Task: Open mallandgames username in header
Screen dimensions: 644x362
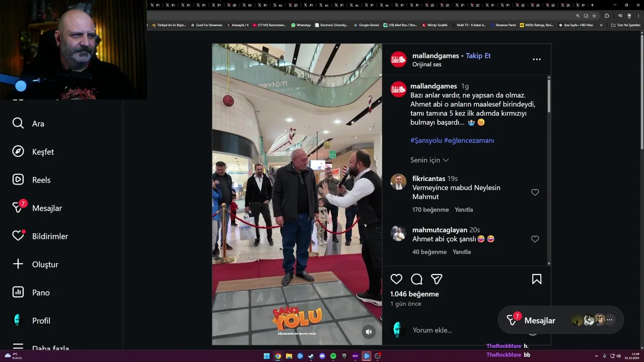Action: 436,56
